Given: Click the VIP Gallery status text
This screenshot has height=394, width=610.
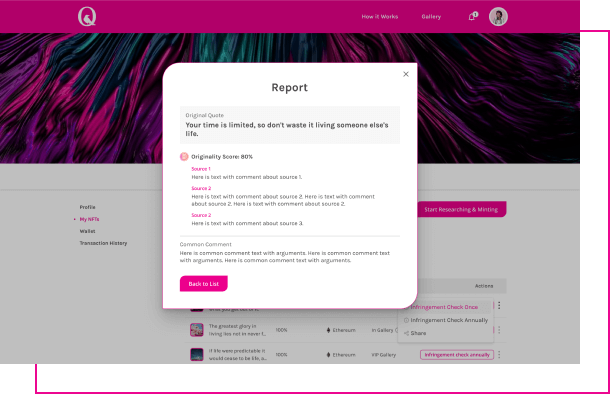Looking at the screenshot, I should click(x=384, y=355).
